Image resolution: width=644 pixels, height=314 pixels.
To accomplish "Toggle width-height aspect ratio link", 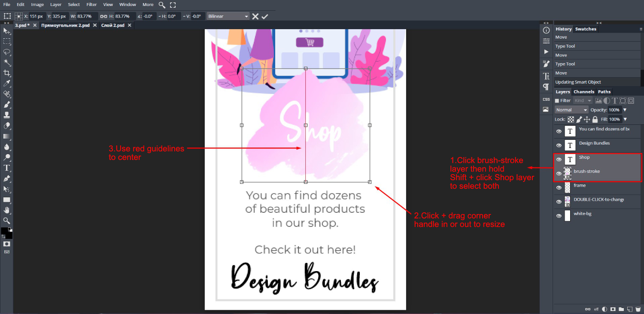I will click(103, 16).
